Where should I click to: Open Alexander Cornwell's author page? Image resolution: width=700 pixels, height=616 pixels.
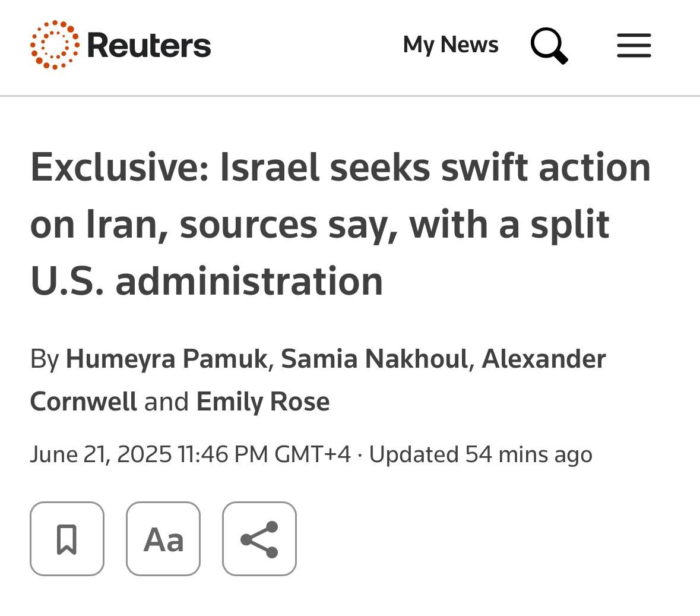click(543, 359)
